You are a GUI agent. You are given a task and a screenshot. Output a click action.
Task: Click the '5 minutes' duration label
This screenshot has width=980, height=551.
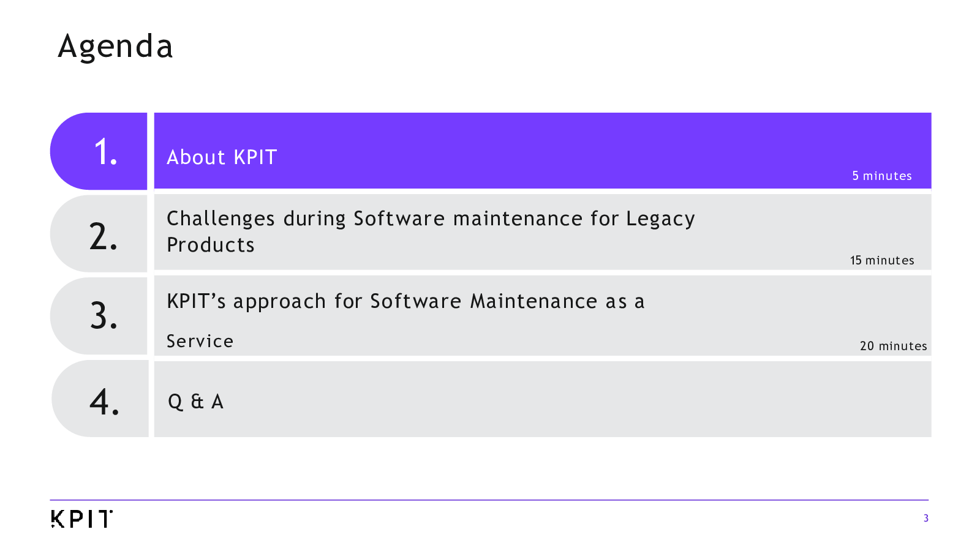coord(881,176)
